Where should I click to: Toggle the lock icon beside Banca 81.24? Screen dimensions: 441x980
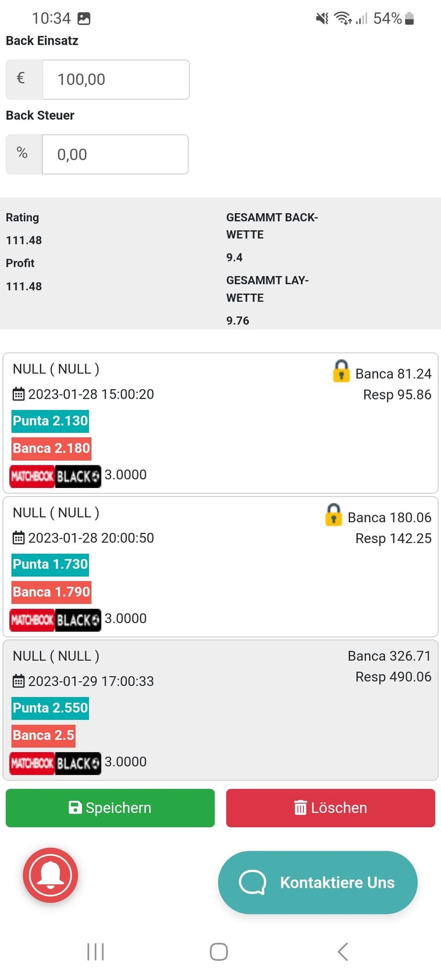pyautogui.click(x=341, y=371)
